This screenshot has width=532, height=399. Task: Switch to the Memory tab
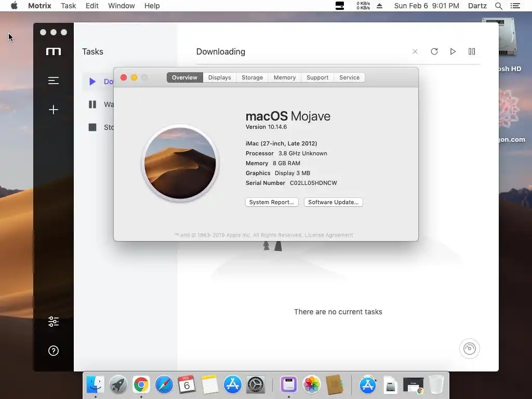(285, 77)
